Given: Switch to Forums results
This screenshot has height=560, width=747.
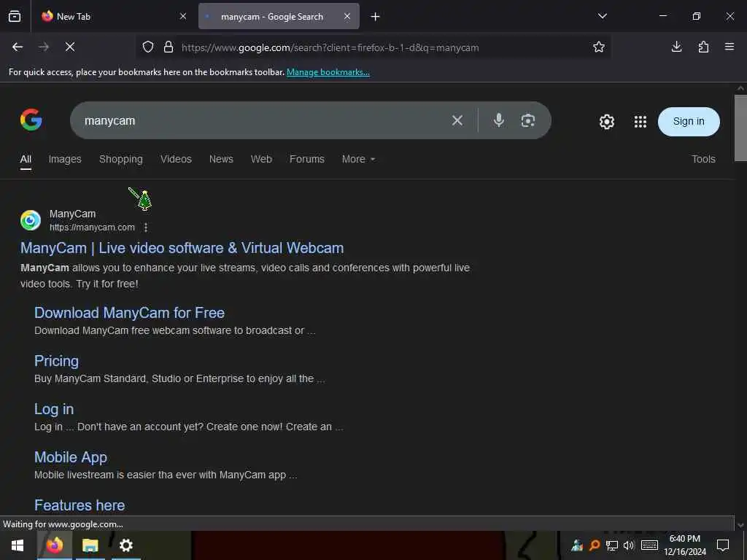Looking at the screenshot, I should pyautogui.click(x=307, y=159).
